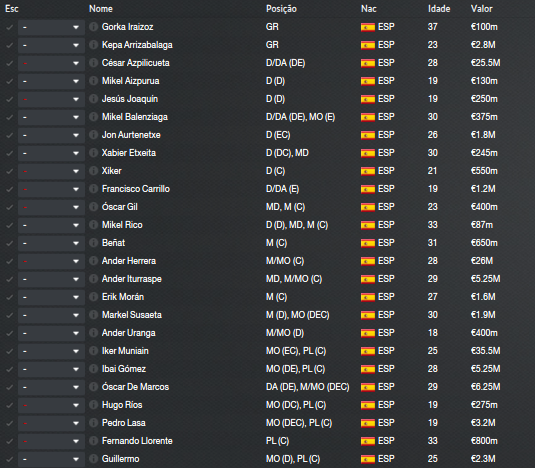The width and height of the screenshot is (535, 470).
Task: Open squad selection dropdown for Guillermo
Action: [x=51, y=459]
